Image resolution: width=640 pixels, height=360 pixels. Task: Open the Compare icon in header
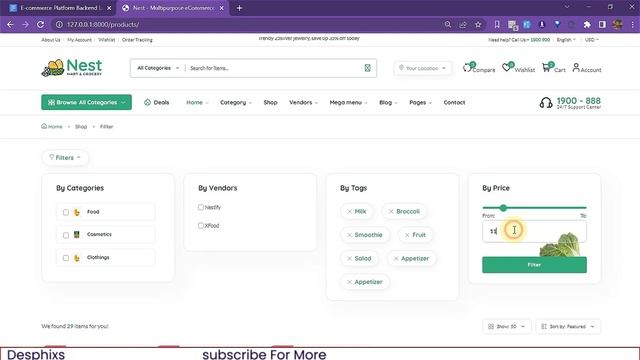tap(467, 68)
